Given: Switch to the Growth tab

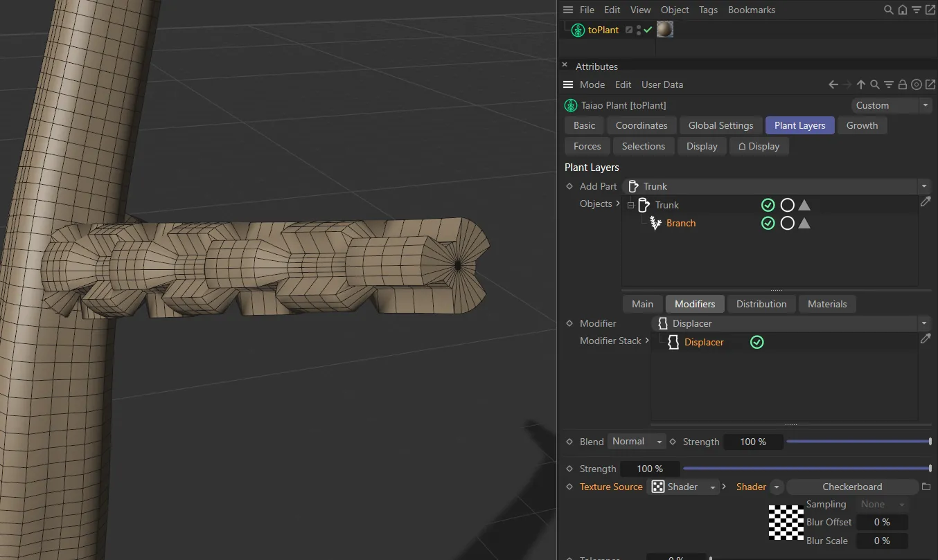Looking at the screenshot, I should [x=862, y=125].
